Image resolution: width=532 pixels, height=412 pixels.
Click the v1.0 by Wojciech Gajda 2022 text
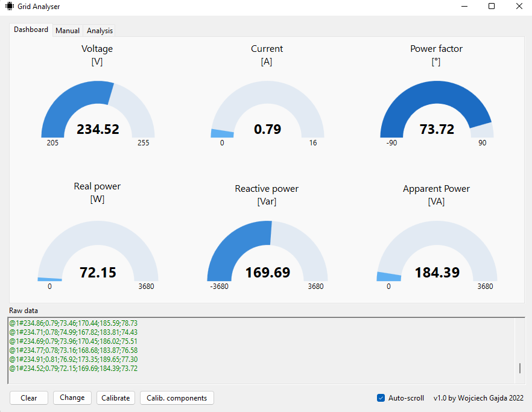478,398
